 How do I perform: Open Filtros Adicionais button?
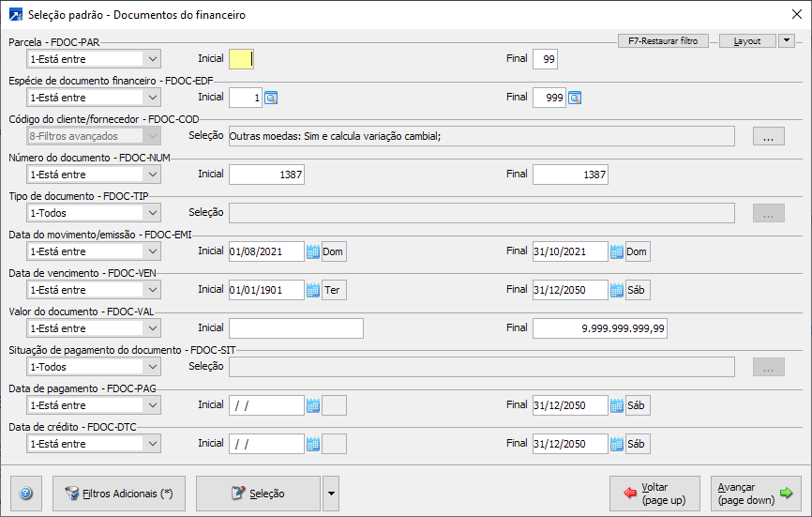pos(119,493)
